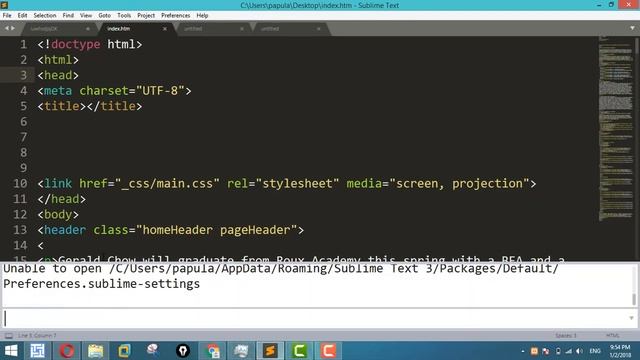Viewport: 640px width, 360px height.
Task: Click the header class homeHeader line
Action: pos(171,230)
